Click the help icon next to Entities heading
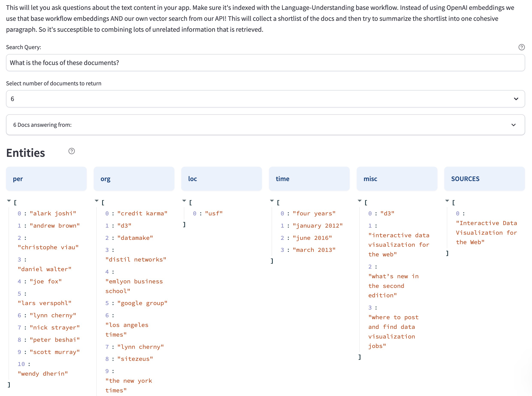The height and width of the screenshot is (396, 532). pyautogui.click(x=71, y=151)
